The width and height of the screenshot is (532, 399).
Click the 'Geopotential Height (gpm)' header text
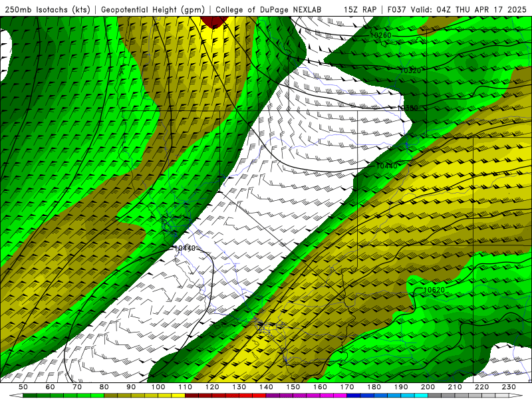pyautogui.click(x=153, y=9)
